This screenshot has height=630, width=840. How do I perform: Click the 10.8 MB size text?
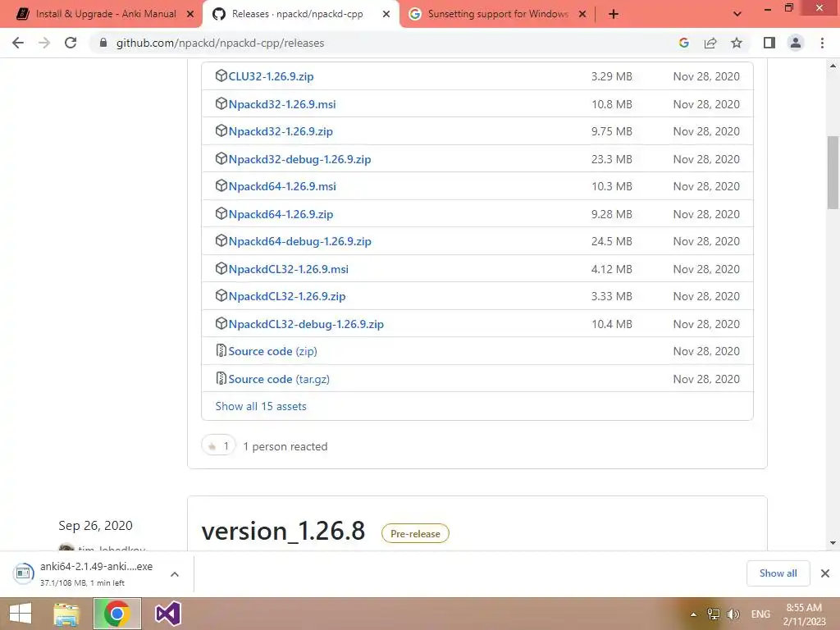tap(612, 104)
